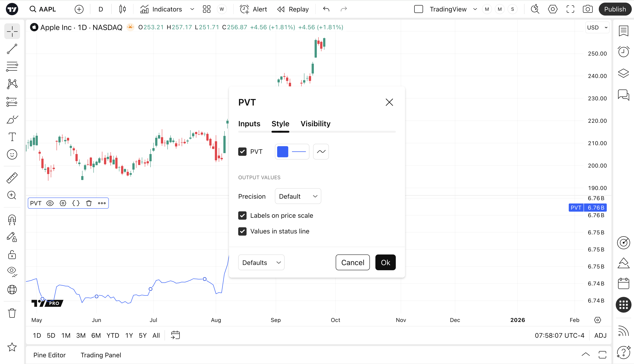Toggle Values in status line checkbox

coord(242,231)
